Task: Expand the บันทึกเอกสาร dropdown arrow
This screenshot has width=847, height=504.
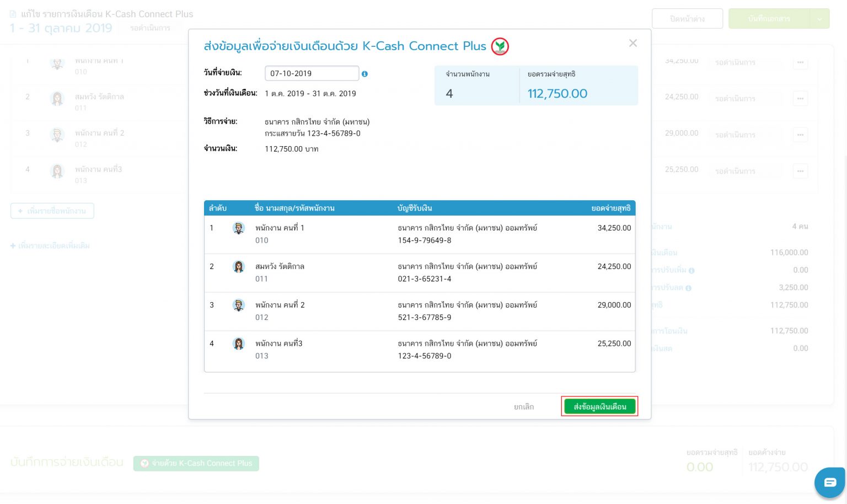Action: coord(820,18)
